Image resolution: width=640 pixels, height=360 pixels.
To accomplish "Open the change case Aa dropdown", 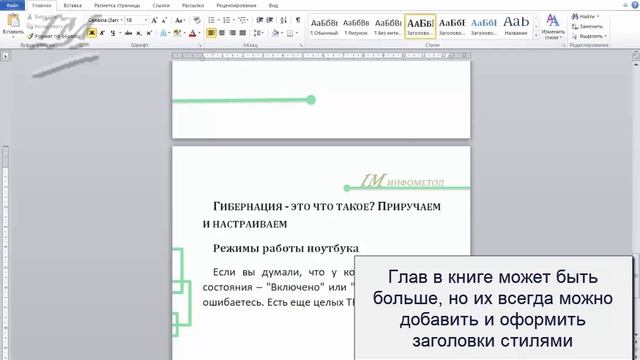I will coord(180,20).
